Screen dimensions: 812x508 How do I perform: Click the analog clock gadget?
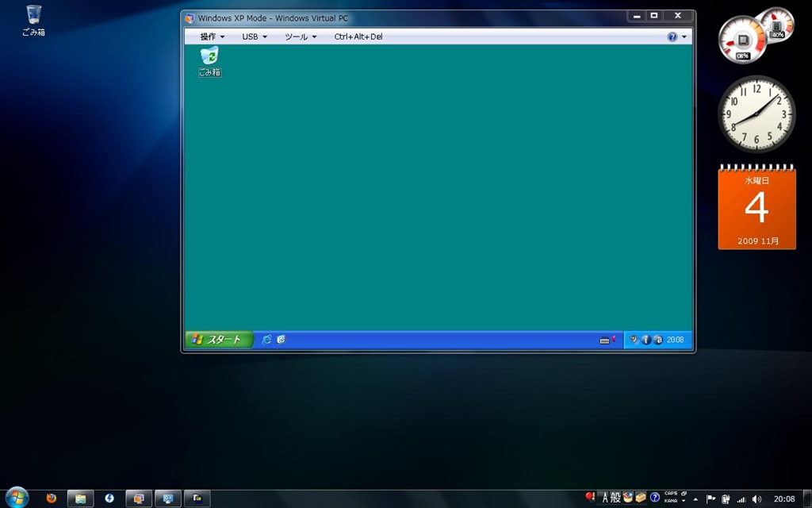click(756, 114)
